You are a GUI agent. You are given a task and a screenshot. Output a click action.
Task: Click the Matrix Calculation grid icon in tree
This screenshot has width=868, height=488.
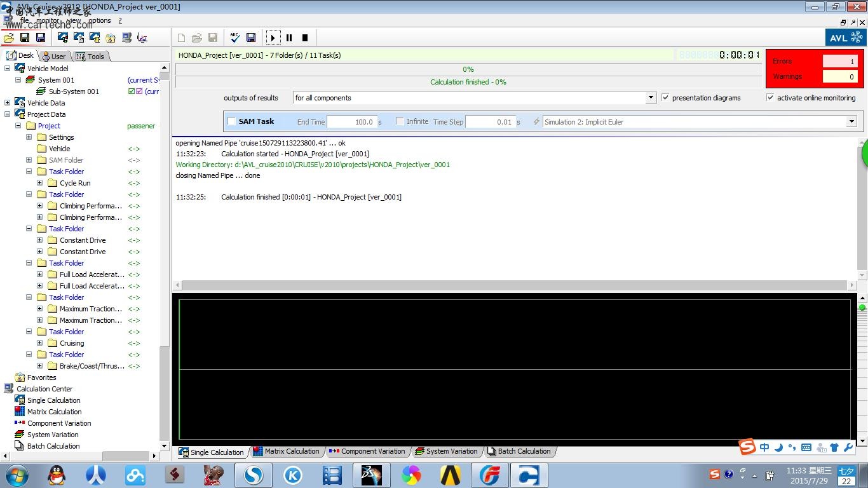click(20, 412)
